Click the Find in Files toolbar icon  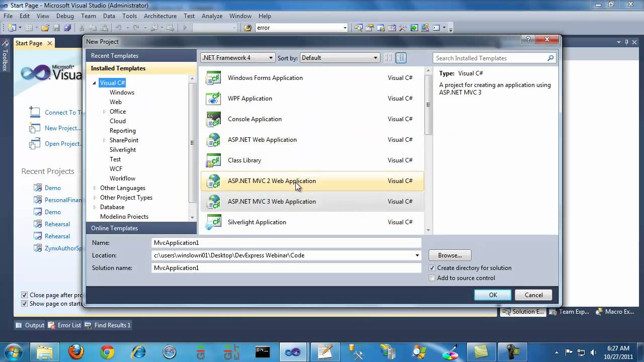248,28
